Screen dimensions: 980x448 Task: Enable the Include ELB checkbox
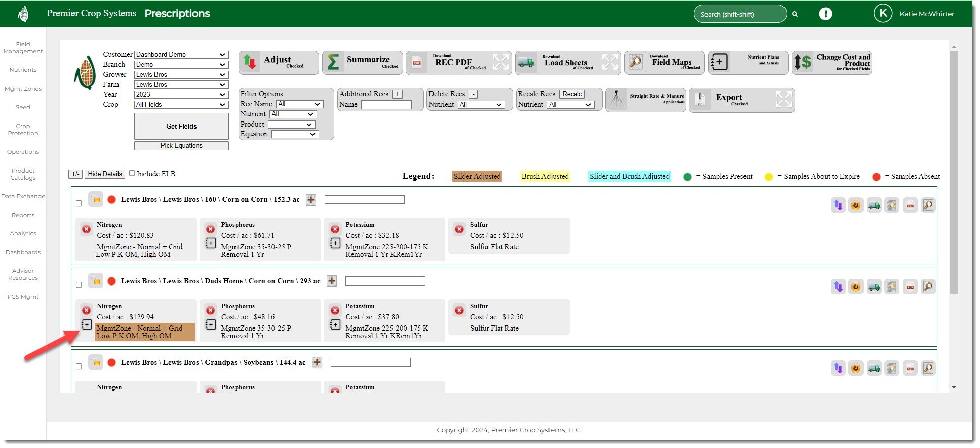(132, 173)
